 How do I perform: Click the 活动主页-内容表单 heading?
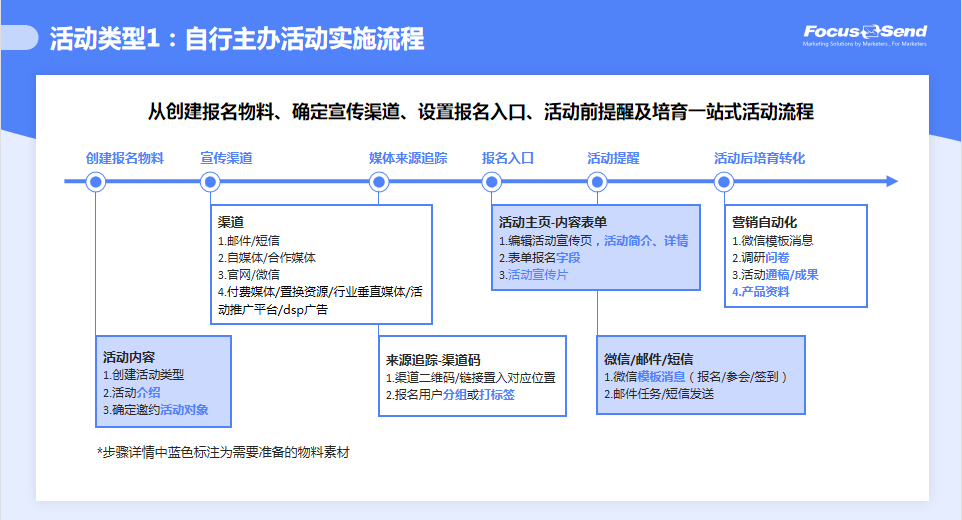[553, 222]
